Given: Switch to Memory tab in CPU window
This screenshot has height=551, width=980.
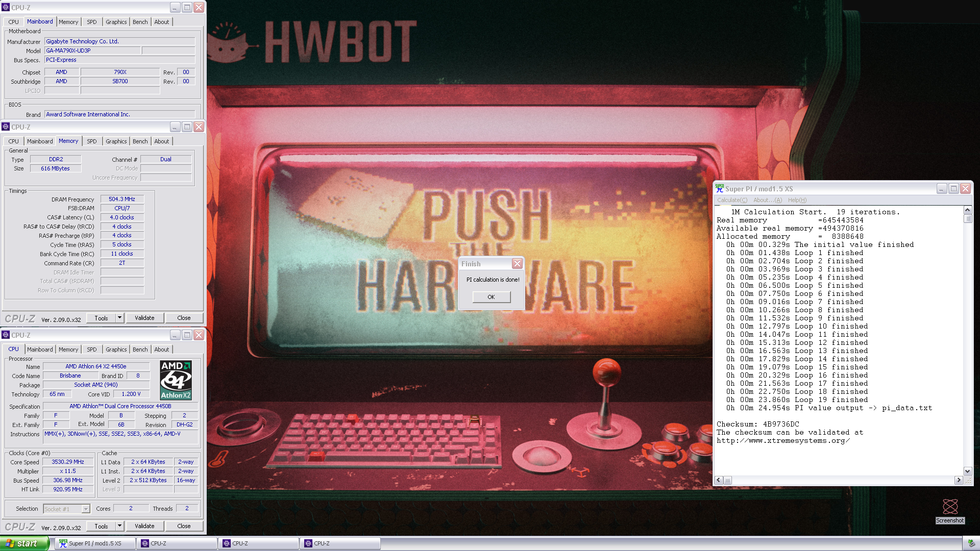Looking at the screenshot, I should click(68, 349).
